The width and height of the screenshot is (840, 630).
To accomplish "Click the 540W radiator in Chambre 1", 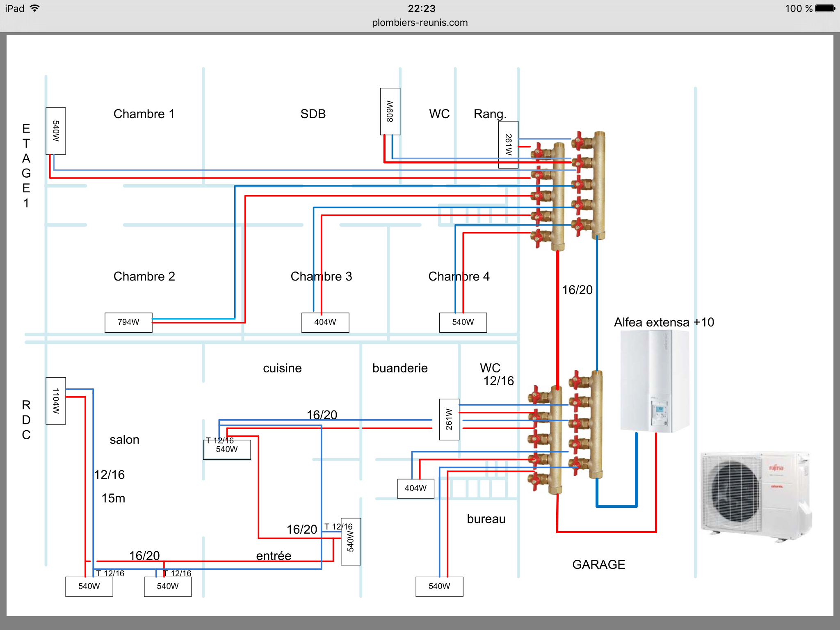I will (56, 131).
